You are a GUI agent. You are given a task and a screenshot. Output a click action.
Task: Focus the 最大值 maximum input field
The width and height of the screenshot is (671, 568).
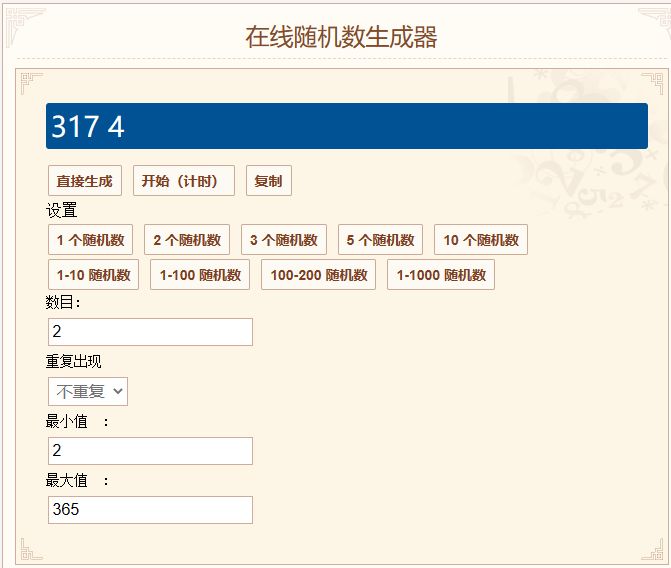pyautogui.click(x=150, y=510)
